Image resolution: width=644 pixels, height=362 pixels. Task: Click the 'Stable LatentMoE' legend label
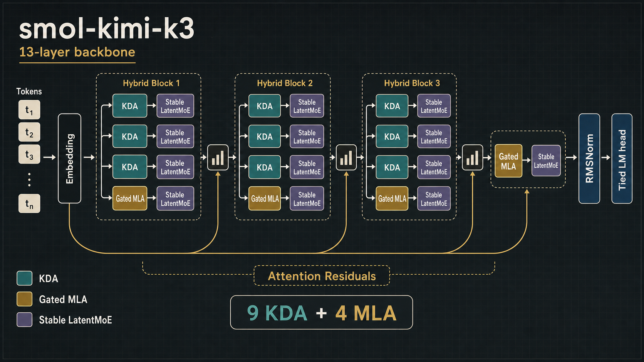pyautogui.click(x=75, y=320)
